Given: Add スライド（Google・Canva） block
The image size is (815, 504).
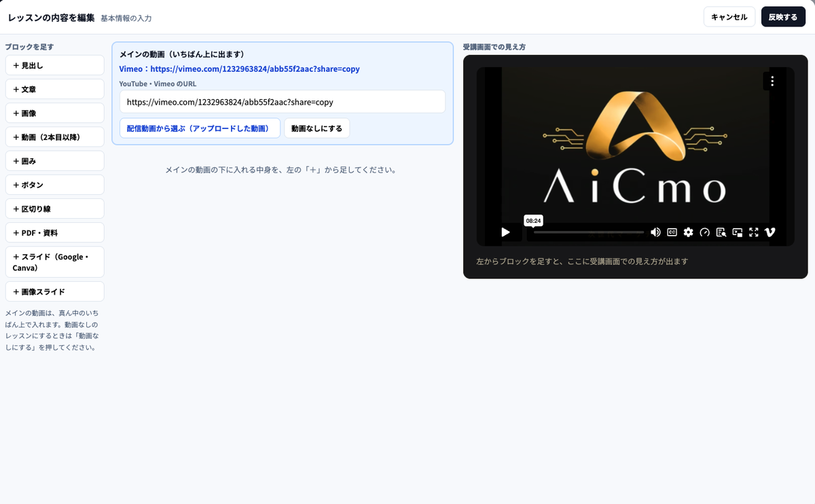Looking at the screenshot, I should [55, 262].
